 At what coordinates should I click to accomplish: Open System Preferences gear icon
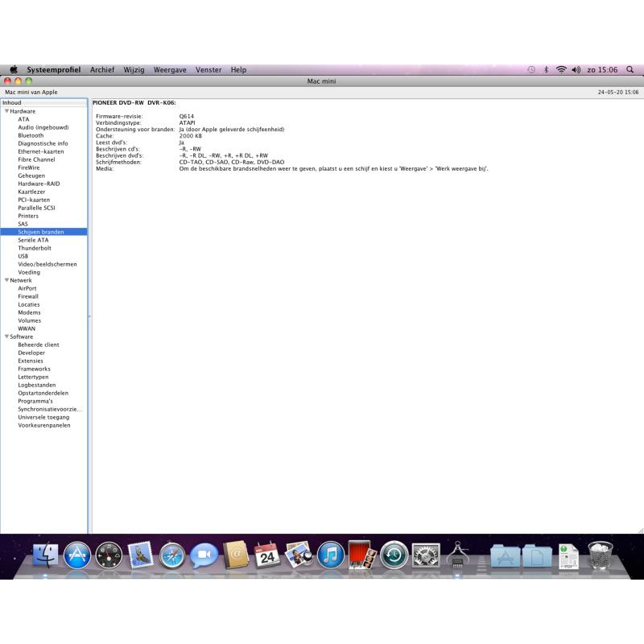(426, 555)
